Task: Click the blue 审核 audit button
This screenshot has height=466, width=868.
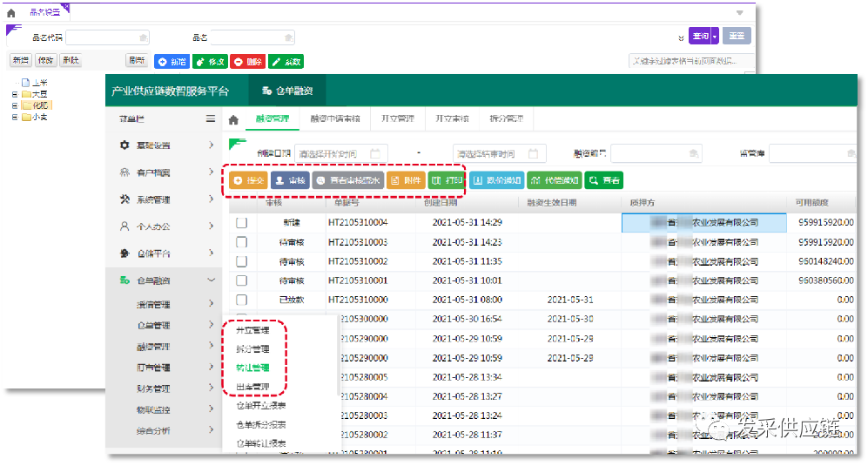Action: tap(290, 180)
